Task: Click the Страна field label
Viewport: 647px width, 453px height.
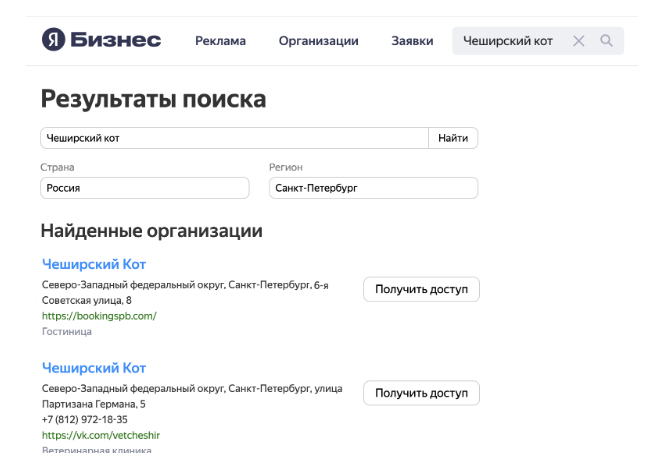Action: 57,167
